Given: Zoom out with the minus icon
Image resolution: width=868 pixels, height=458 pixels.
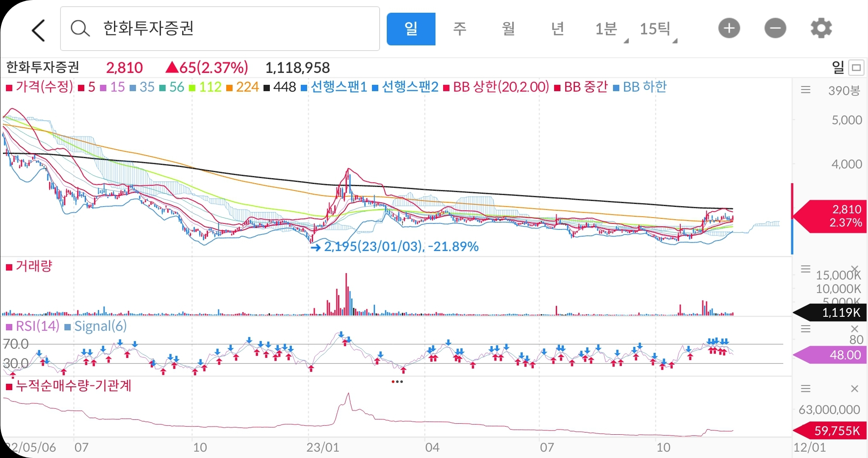Looking at the screenshot, I should click(x=775, y=28).
